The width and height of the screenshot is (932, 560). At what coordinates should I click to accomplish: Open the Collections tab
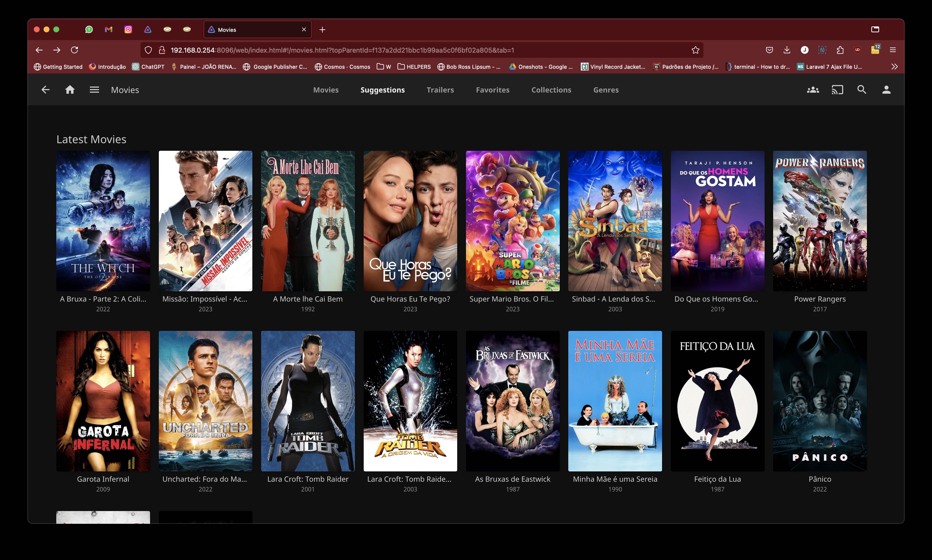(x=551, y=90)
